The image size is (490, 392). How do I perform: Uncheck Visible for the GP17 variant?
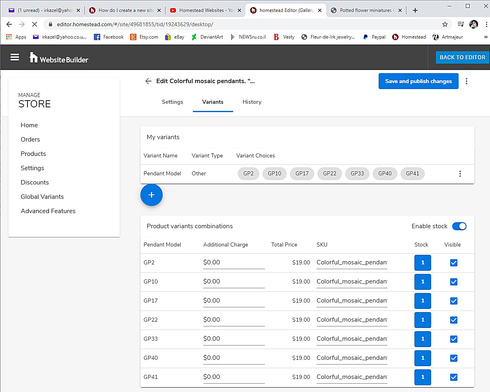point(453,301)
